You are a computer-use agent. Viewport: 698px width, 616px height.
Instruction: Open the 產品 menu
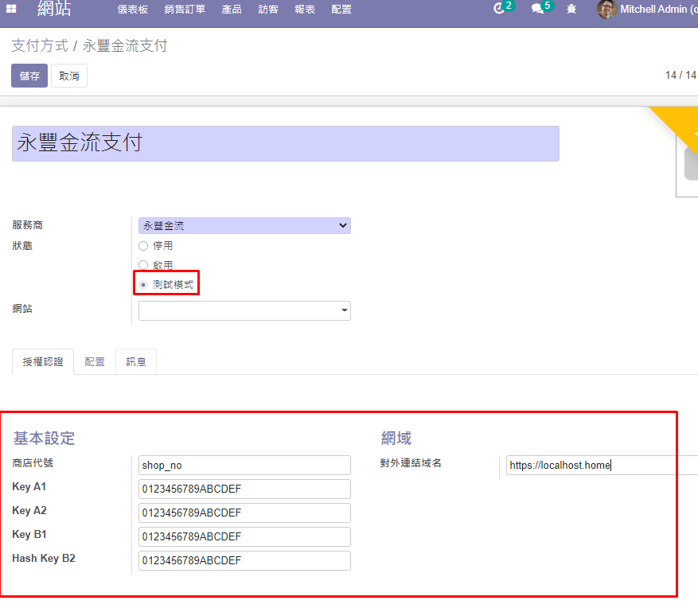coord(232,10)
